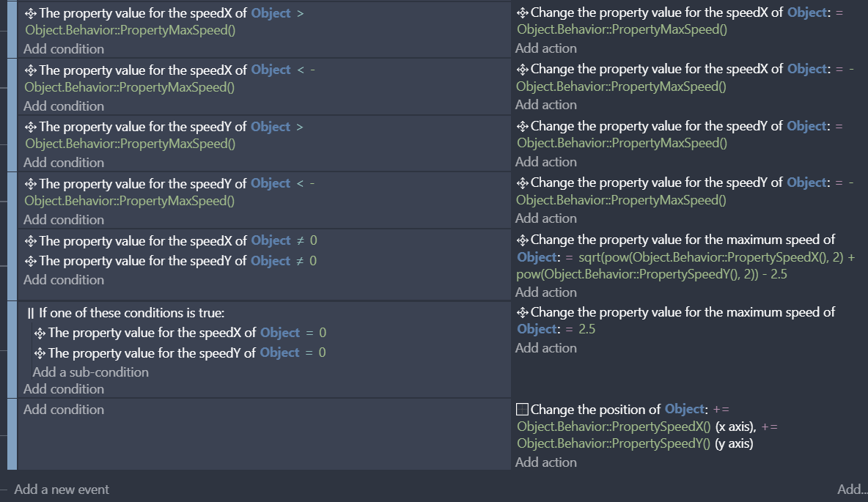Click behavior icon of speedY less-than negative MaxSpeed condition
This screenshot has width=868, height=502.
click(31, 184)
